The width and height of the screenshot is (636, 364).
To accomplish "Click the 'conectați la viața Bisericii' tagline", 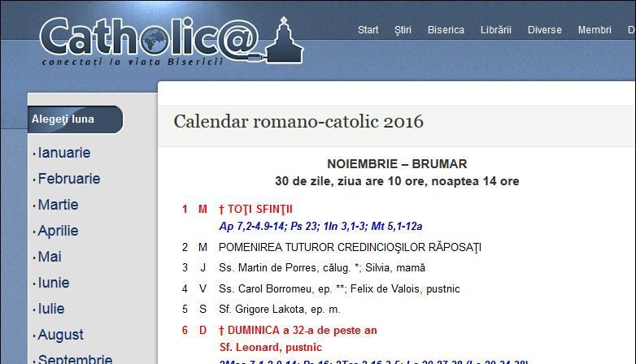I will pos(133,62).
